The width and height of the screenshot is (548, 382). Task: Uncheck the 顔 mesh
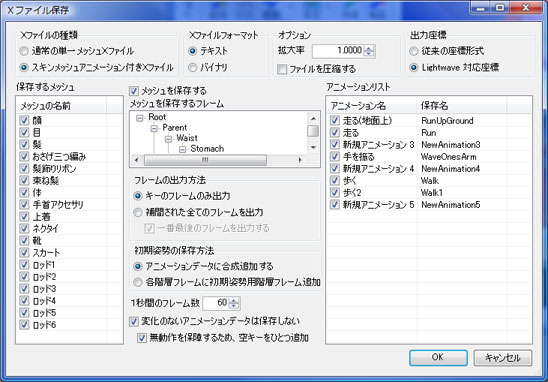pyautogui.click(x=24, y=121)
